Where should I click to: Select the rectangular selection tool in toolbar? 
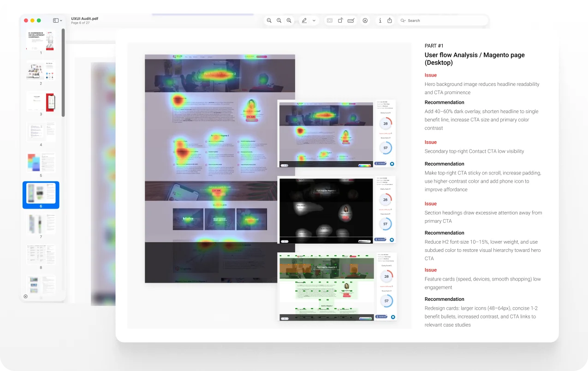tap(329, 20)
